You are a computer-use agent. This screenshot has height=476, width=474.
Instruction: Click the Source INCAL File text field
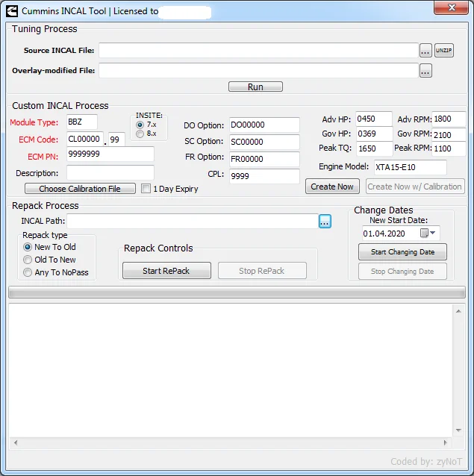pos(259,51)
